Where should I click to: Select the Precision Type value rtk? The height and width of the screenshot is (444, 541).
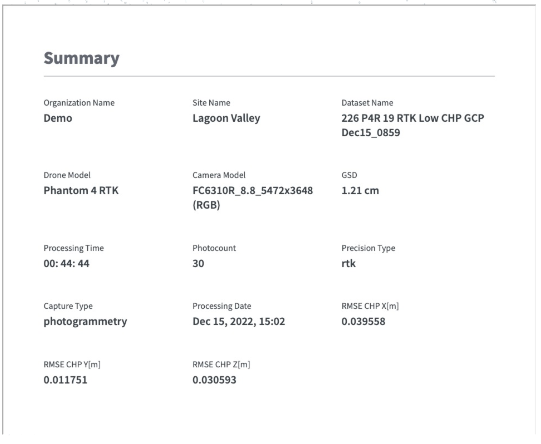tap(348, 264)
